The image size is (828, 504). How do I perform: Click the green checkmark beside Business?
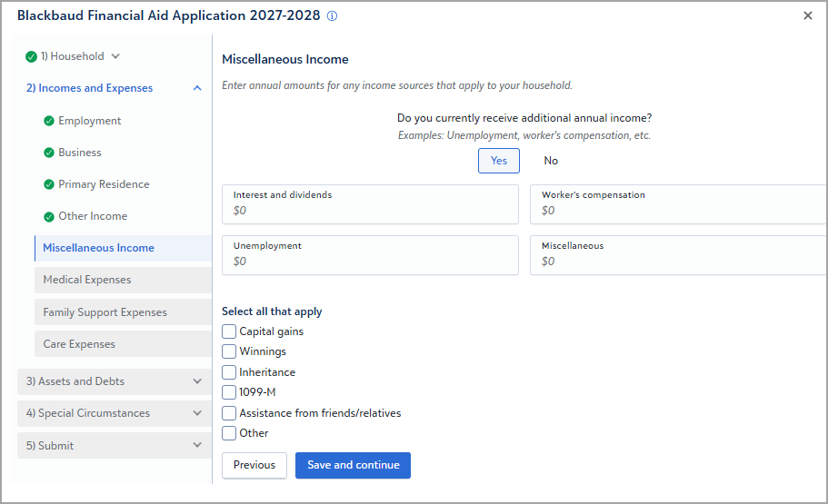pos(49,153)
